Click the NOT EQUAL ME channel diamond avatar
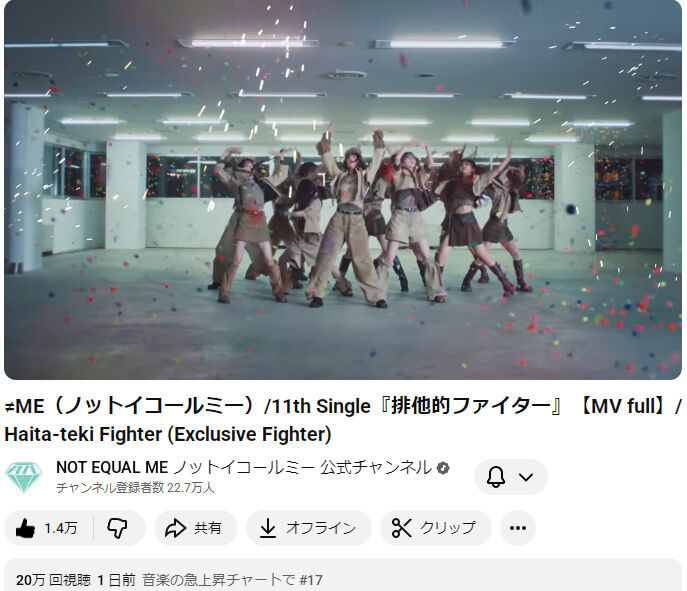 pyautogui.click(x=24, y=477)
